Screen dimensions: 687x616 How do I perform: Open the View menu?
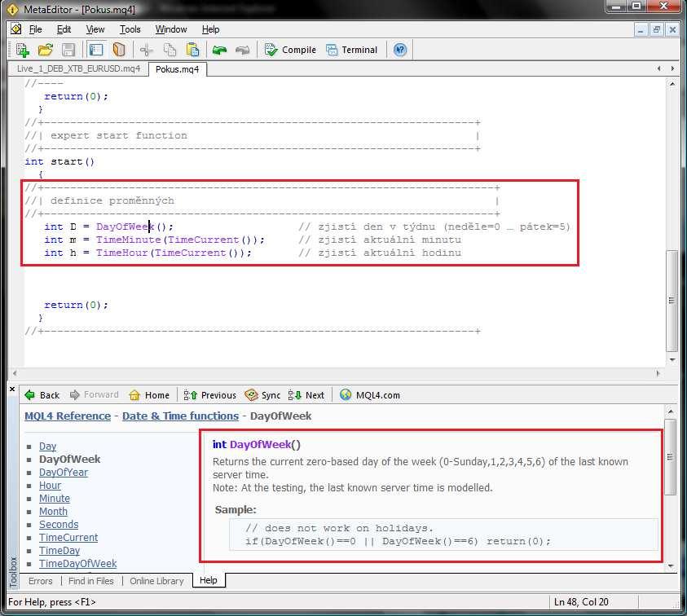[x=95, y=29]
